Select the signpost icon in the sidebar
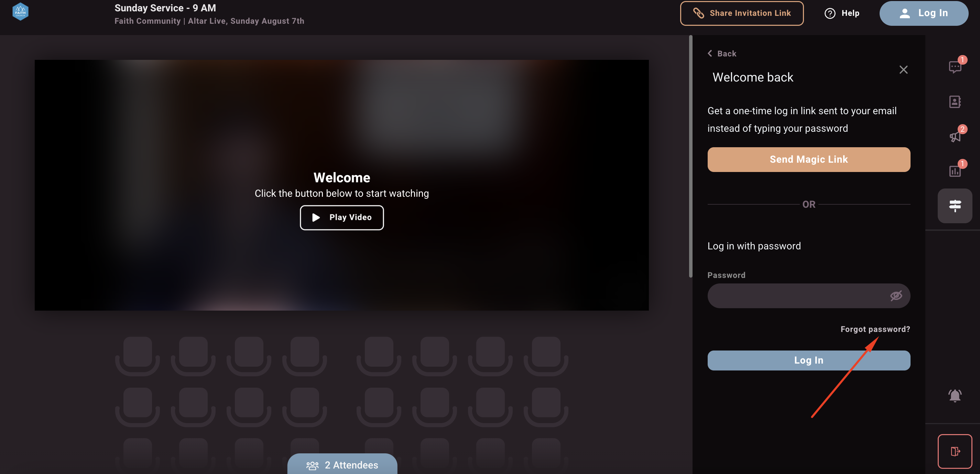Screen dimensions: 980x474 coord(955,205)
